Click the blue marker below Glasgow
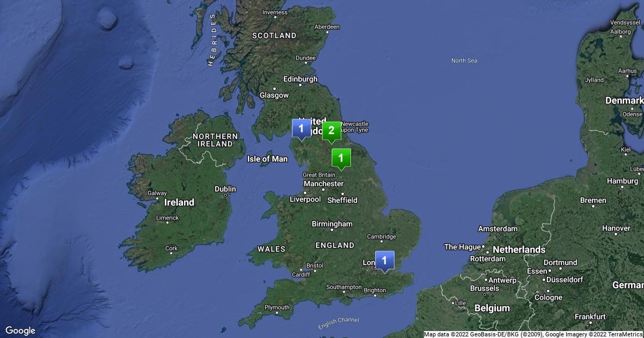The image size is (644, 338). coord(301,129)
